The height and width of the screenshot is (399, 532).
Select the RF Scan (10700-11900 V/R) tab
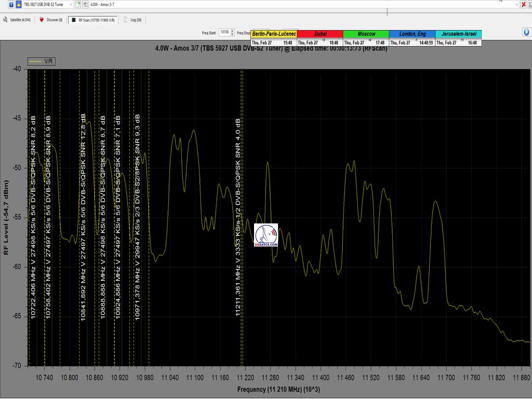[94, 20]
